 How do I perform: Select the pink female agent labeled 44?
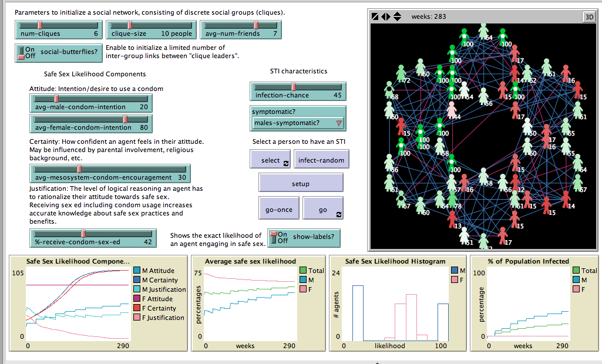[x=451, y=110]
